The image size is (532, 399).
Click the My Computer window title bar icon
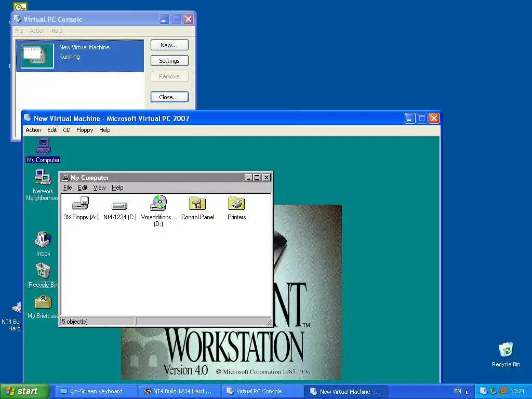pos(66,178)
